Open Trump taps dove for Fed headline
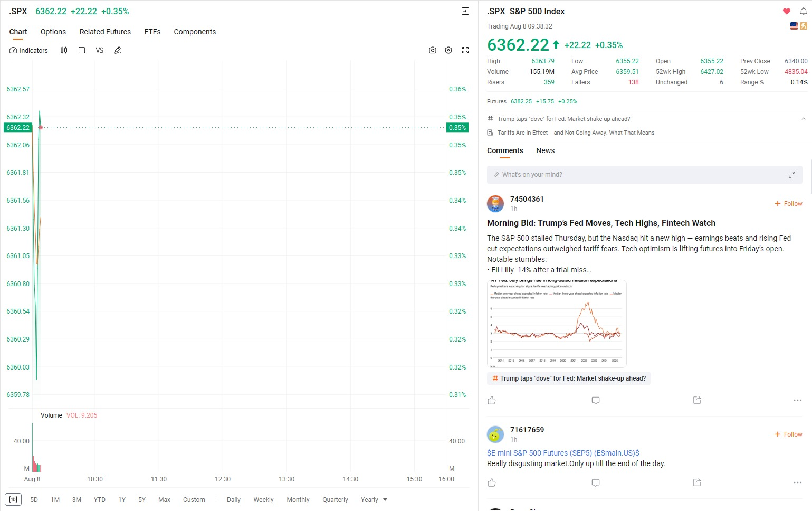Viewport: 812px width, 511px height. pyautogui.click(x=563, y=119)
